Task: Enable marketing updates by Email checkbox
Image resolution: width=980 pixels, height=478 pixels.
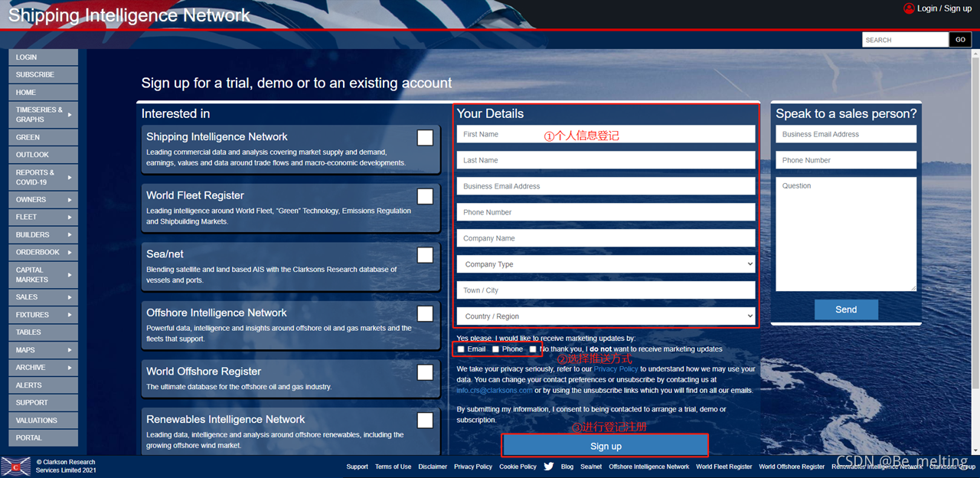Action: [461, 349]
